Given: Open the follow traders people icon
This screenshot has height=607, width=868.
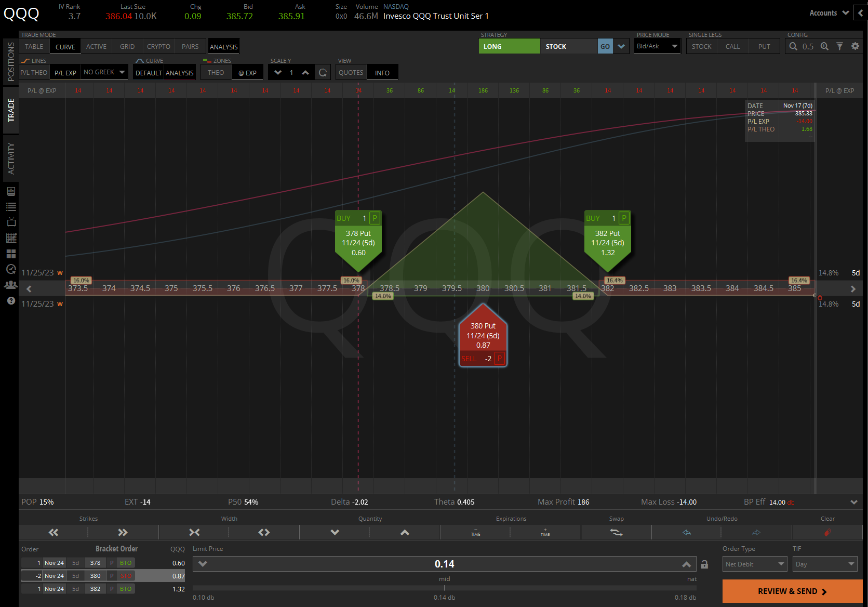Looking at the screenshot, I should point(11,285).
